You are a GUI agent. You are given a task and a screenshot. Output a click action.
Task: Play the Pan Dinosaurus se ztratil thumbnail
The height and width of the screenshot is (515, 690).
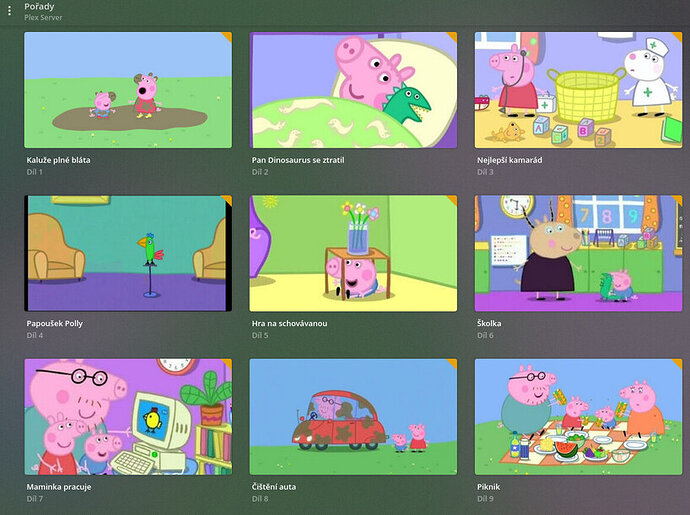tap(353, 90)
